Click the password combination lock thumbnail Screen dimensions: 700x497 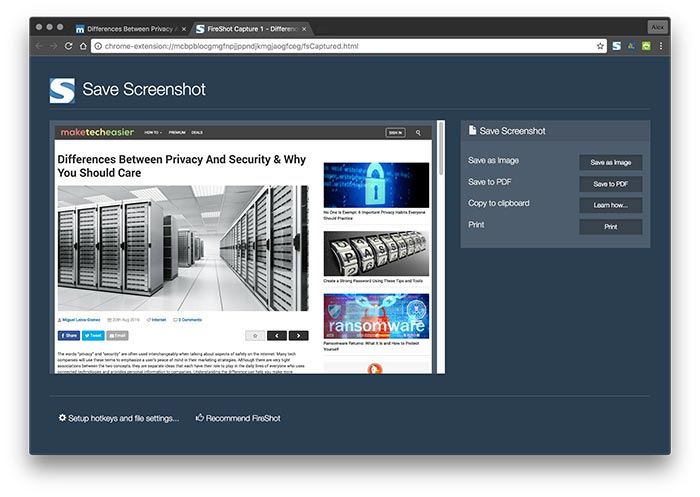(x=376, y=253)
